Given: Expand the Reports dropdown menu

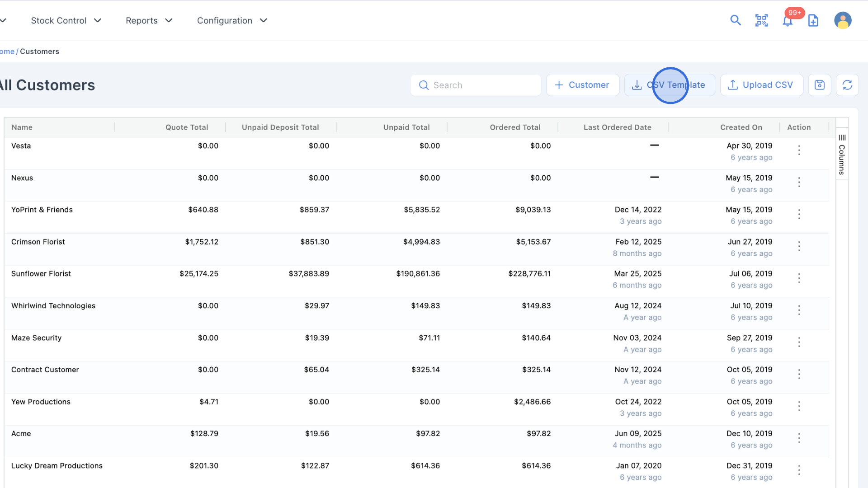Looking at the screenshot, I should 149,20.
